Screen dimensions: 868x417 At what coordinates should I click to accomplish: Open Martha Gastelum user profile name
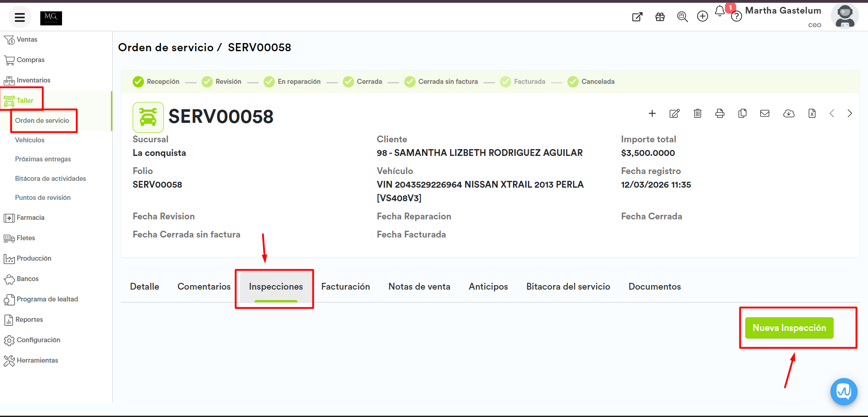(783, 10)
